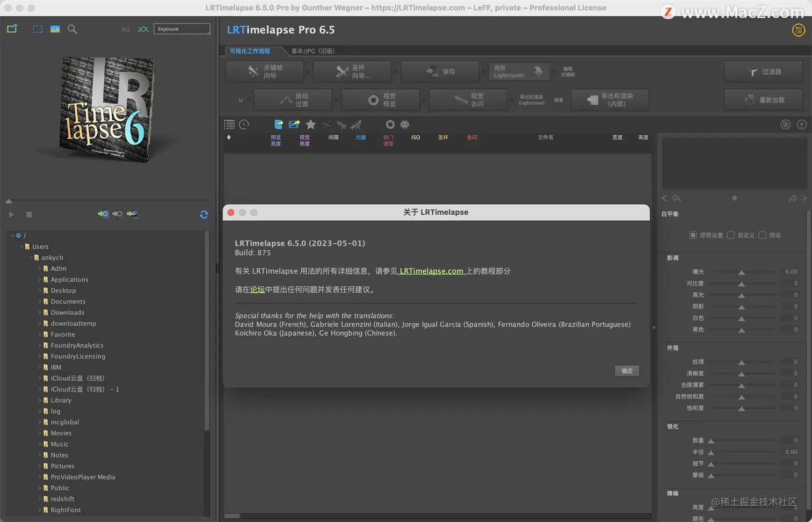Click the preview timeline position marker
The width and height of the screenshot is (812, 522).
tap(9, 201)
